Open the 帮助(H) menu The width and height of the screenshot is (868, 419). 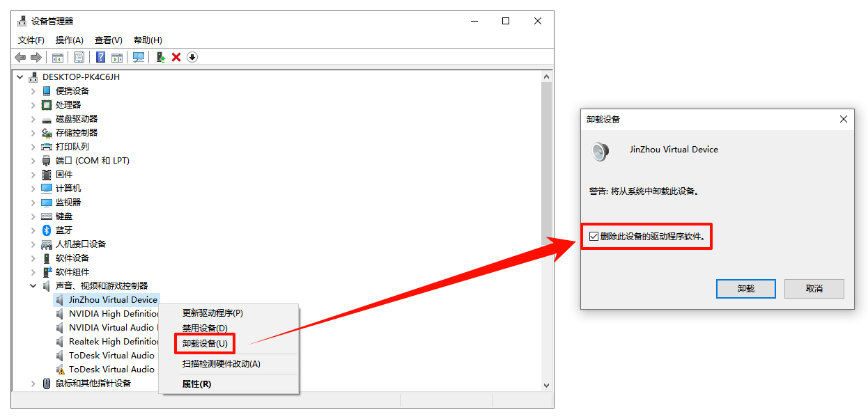(148, 40)
